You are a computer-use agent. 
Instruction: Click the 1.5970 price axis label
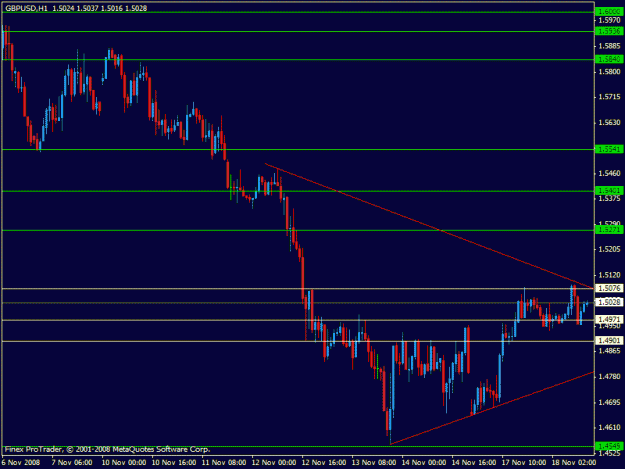click(x=609, y=20)
